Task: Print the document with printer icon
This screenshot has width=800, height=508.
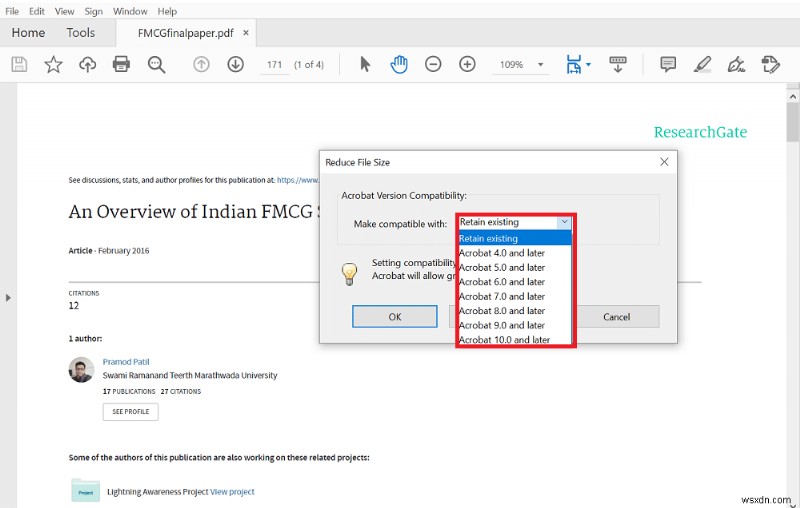Action: [121, 64]
